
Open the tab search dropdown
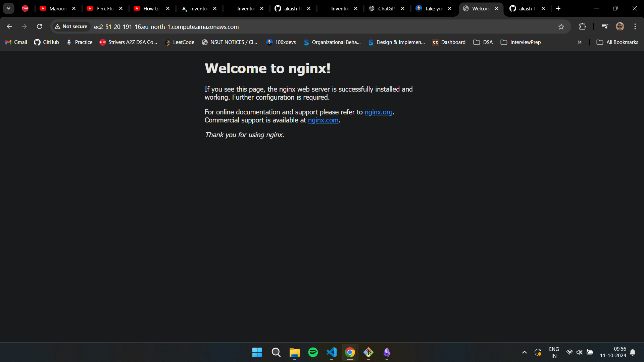click(8, 8)
